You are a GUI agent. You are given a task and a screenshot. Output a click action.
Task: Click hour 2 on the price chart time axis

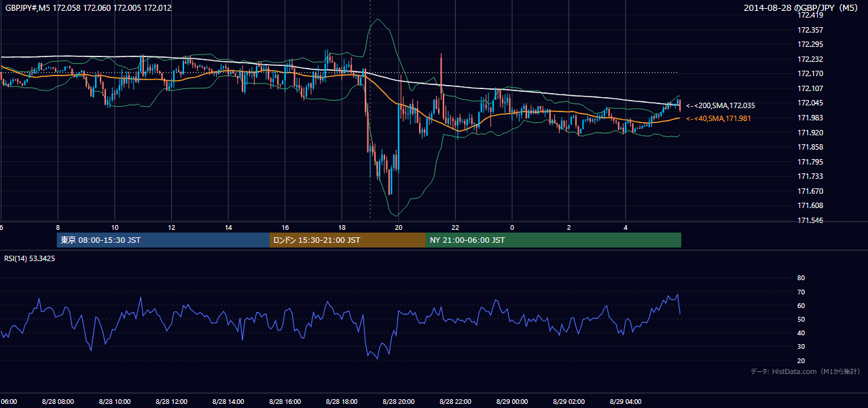click(x=569, y=227)
